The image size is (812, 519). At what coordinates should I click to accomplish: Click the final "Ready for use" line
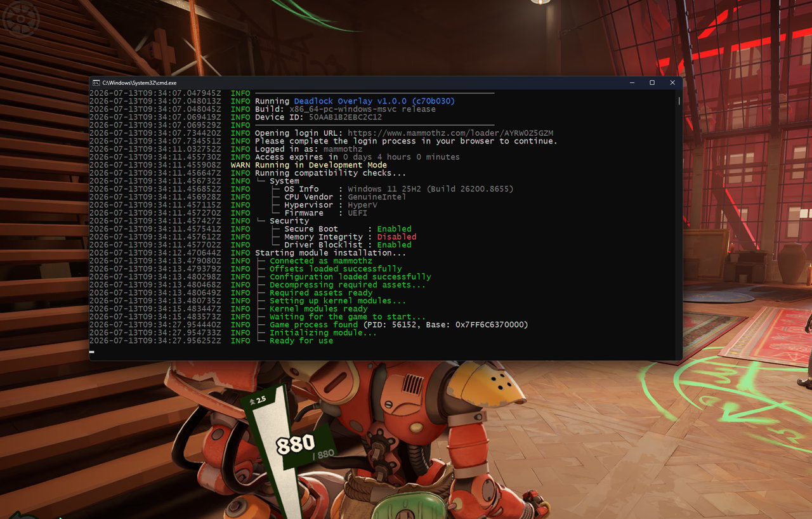click(x=301, y=341)
